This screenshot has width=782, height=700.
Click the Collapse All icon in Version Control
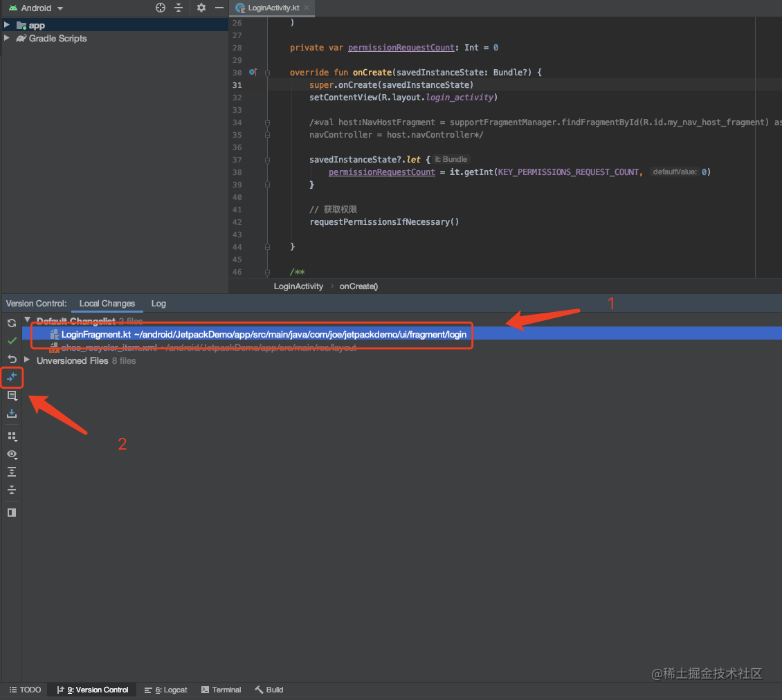[x=12, y=490]
